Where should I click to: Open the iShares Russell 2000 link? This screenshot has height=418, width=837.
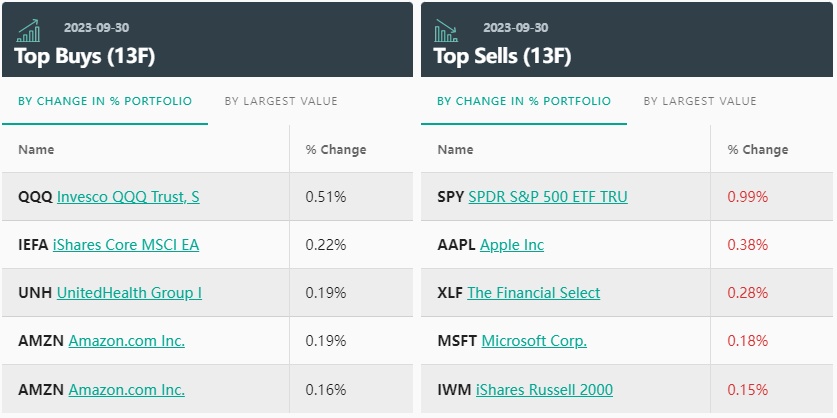(x=544, y=389)
